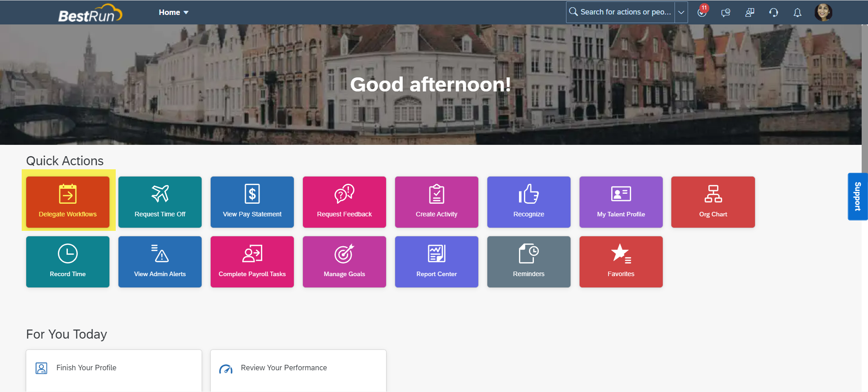Open the Record Time clock tile
The image size is (868, 392).
[x=68, y=262]
